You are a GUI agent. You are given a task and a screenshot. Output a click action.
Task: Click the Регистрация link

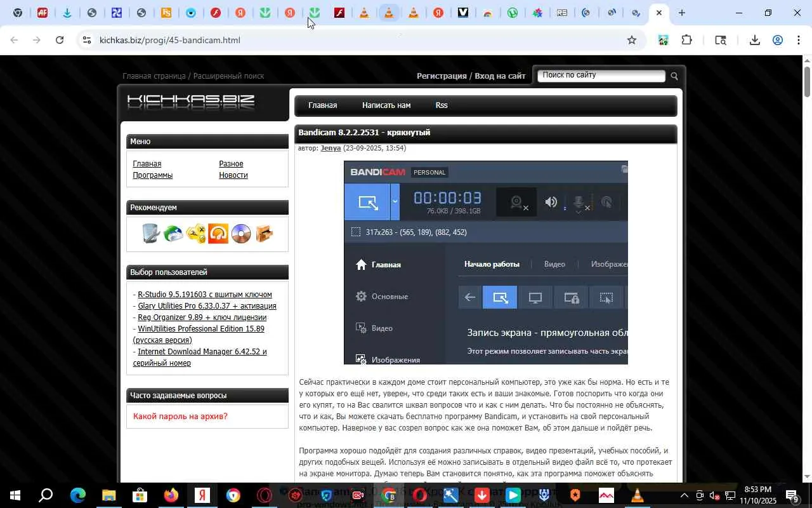[x=442, y=76]
